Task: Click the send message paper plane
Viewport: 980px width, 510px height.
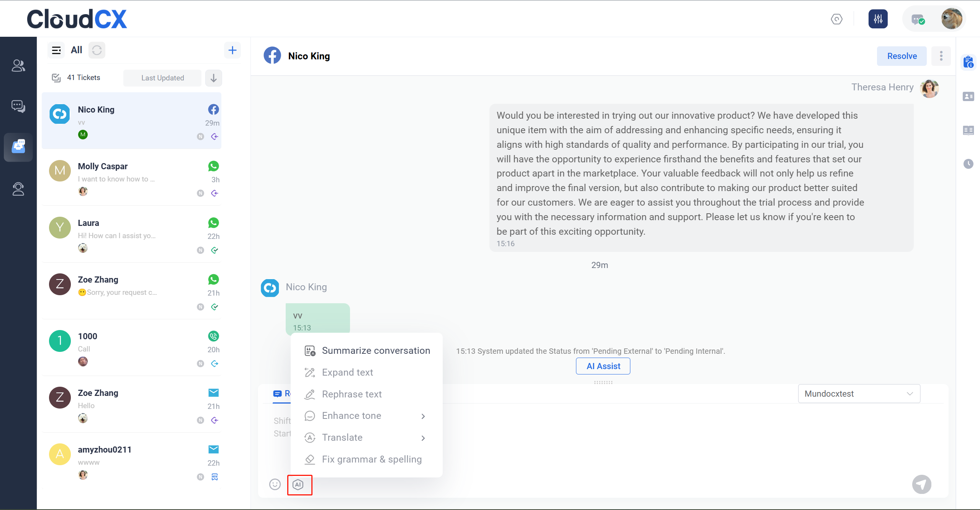Action: [921, 484]
